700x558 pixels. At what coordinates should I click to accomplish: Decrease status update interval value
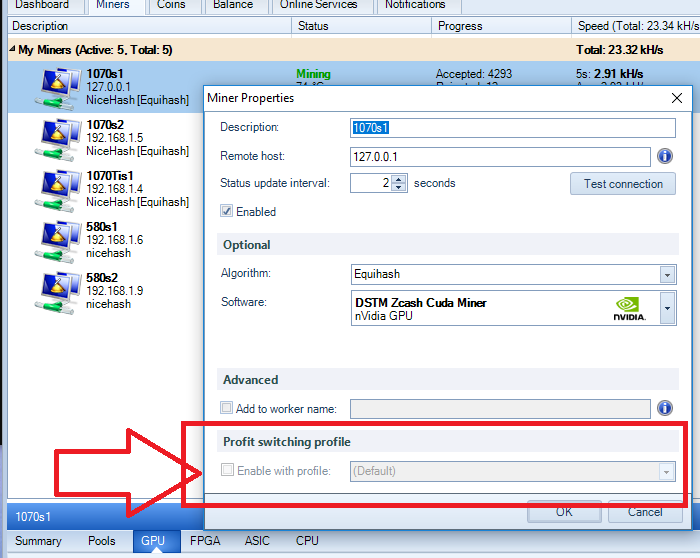[x=399, y=187]
